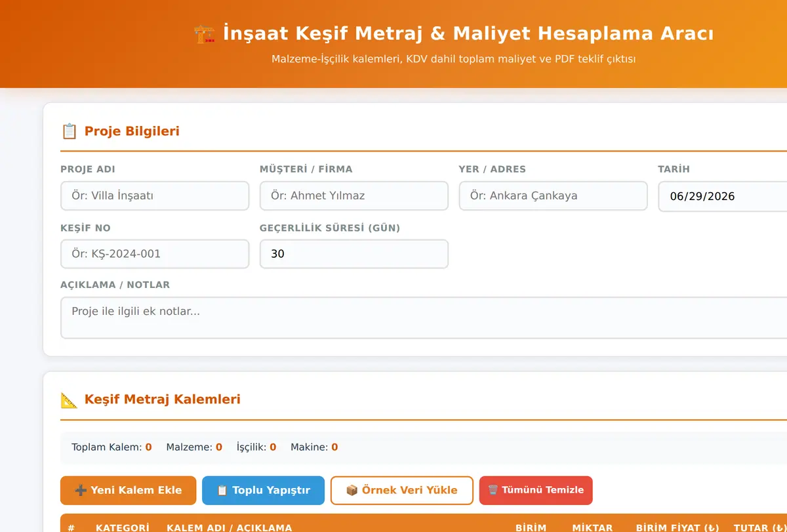Click the Makine: 0 counter
This screenshot has width=787, height=532.
pyautogui.click(x=314, y=447)
